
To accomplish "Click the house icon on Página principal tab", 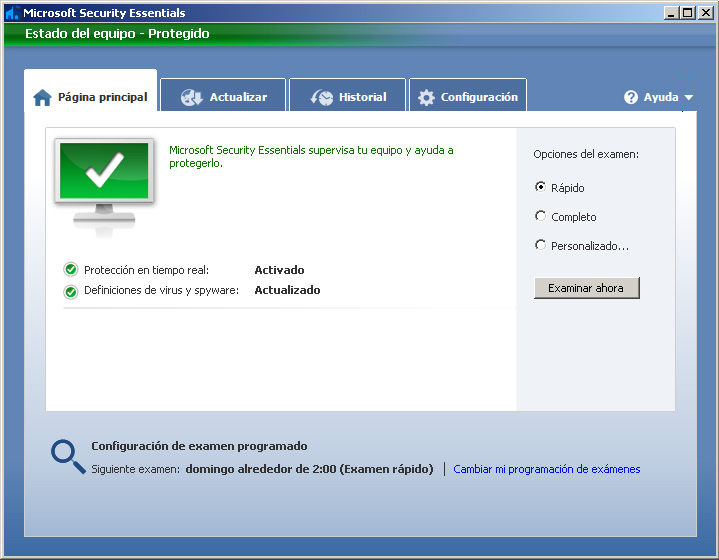I will tap(42, 98).
